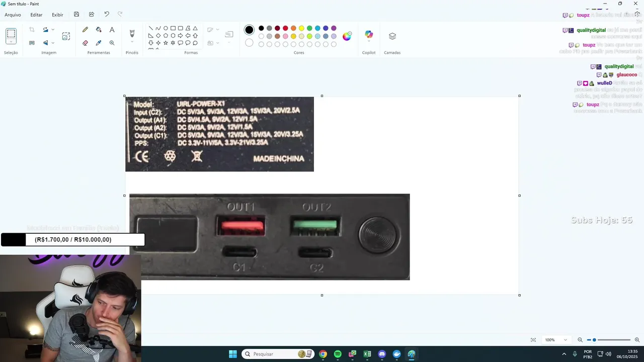The height and width of the screenshot is (362, 644).
Task: Open Excel from the taskbar
Action: click(367, 354)
